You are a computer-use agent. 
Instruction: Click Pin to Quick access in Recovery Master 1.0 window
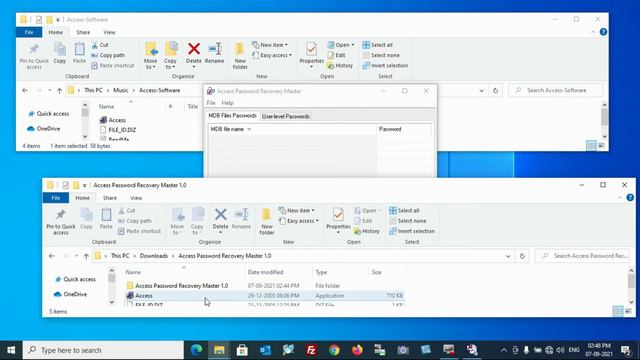tap(61, 222)
